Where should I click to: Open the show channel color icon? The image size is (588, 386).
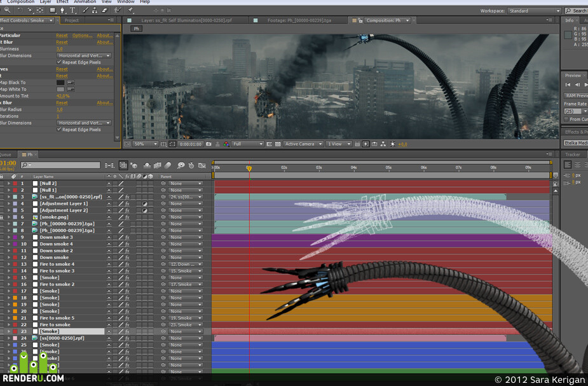tap(226, 144)
